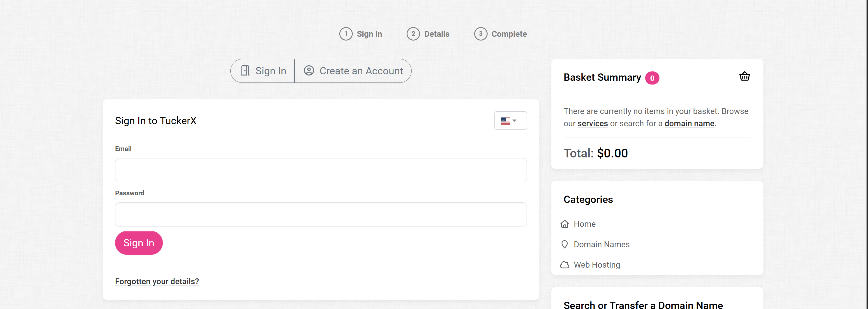Screen dimensions: 868x309
Task: Click the door icon in Sign In tab
Action: click(245, 71)
